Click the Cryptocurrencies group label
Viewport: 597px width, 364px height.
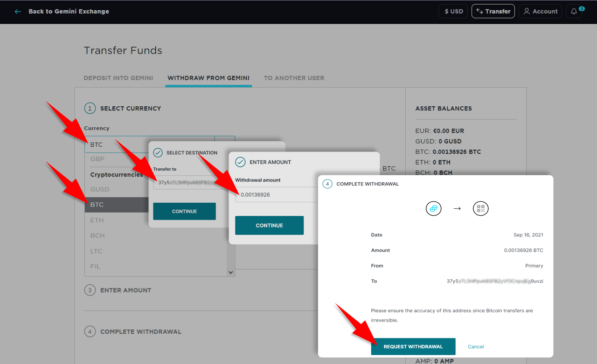pos(117,175)
